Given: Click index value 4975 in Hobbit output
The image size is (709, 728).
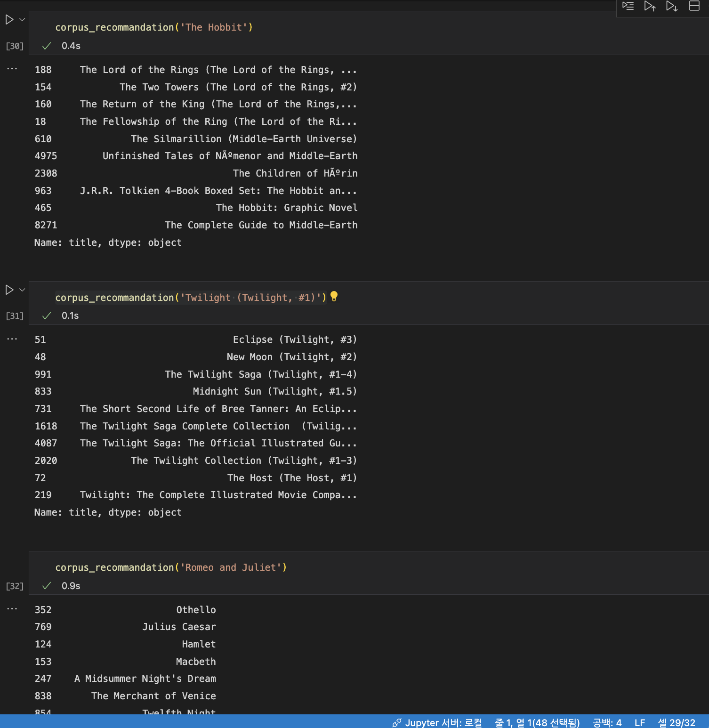Looking at the screenshot, I should pos(46,156).
